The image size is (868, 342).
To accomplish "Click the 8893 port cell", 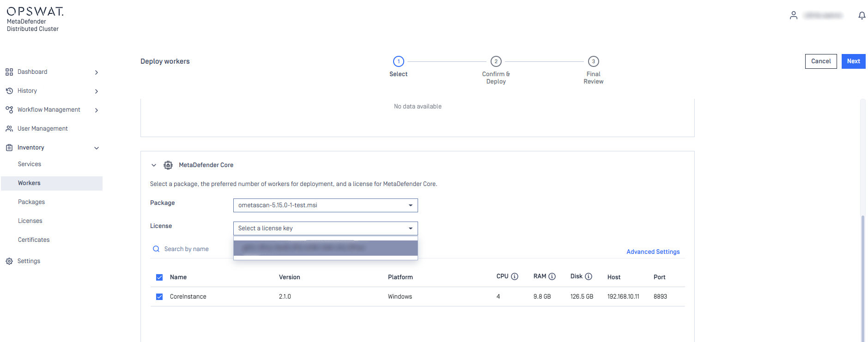I will (660, 297).
